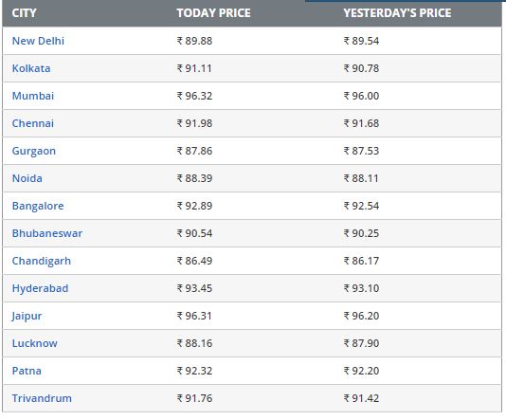Select Mumbai's today price ₹ 96.32
The height and width of the screenshot is (420, 506).
coord(194,96)
